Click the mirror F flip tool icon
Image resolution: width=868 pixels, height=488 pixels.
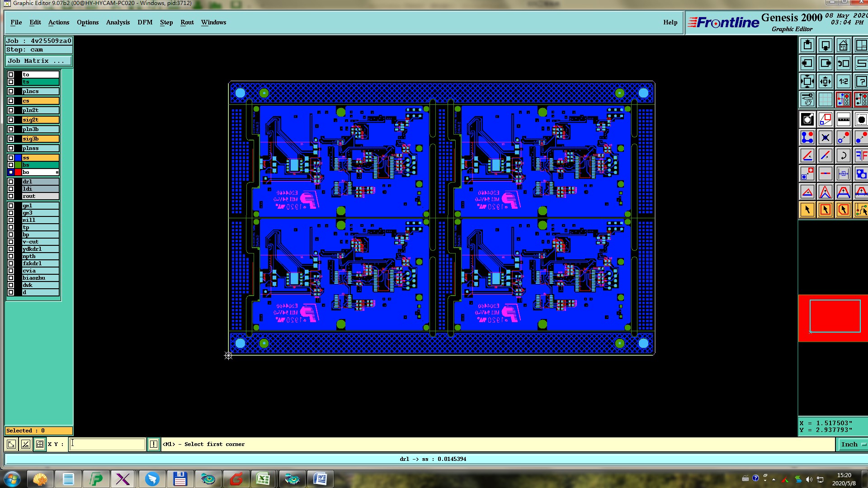click(861, 155)
